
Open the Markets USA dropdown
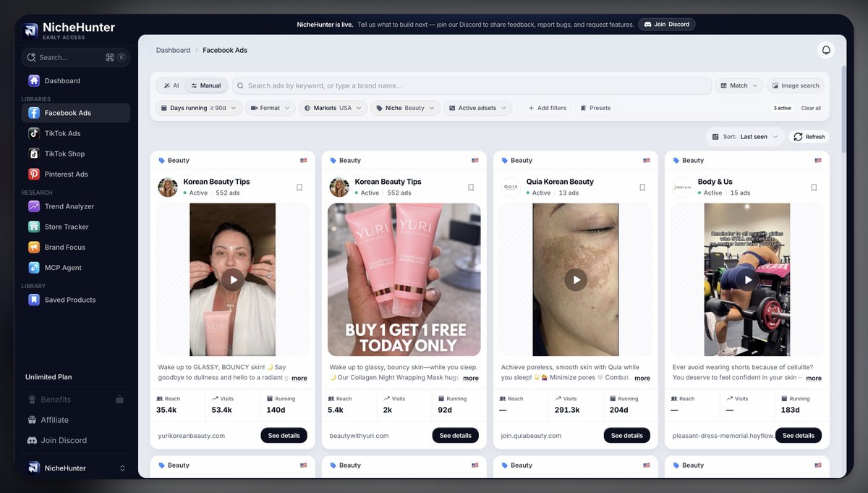pyautogui.click(x=333, y=108)
